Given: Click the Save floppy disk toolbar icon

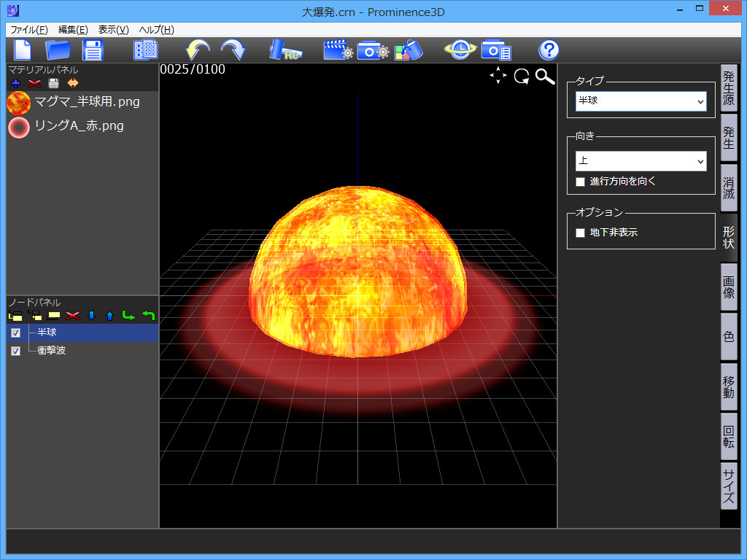Looking at the screenshot, I should (93, 50).
